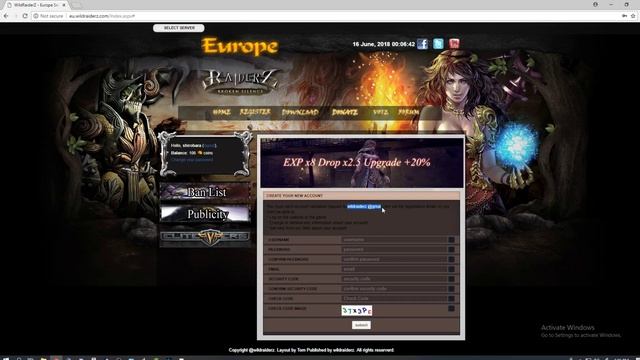
Task: Click the status box beside the Password field
Action: coord(451,249)
